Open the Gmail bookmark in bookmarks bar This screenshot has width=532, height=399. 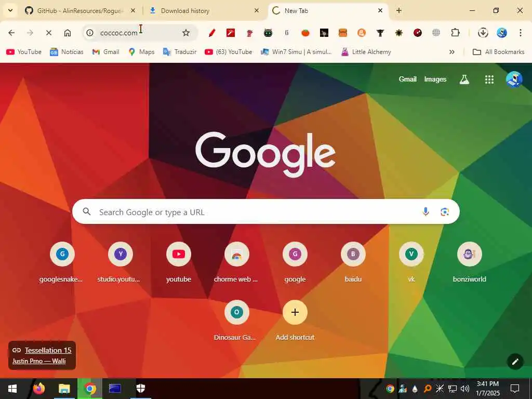[x=106, y=52]
